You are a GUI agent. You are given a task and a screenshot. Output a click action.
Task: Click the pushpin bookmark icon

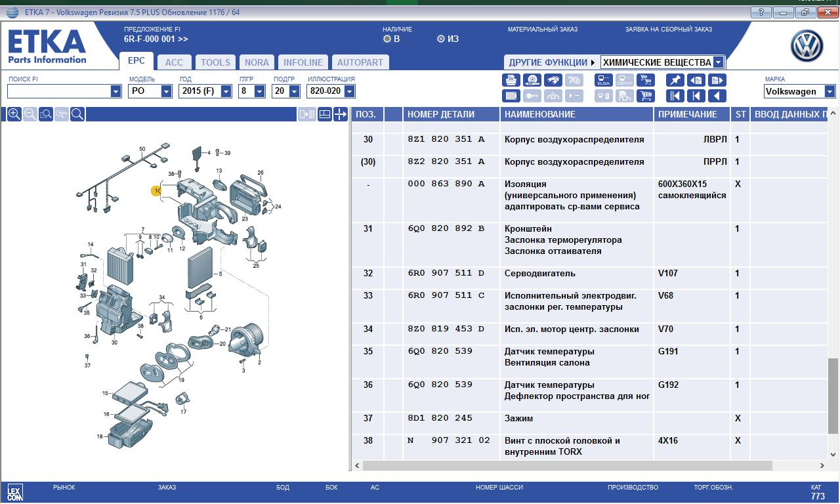click(x=675, y=80)
